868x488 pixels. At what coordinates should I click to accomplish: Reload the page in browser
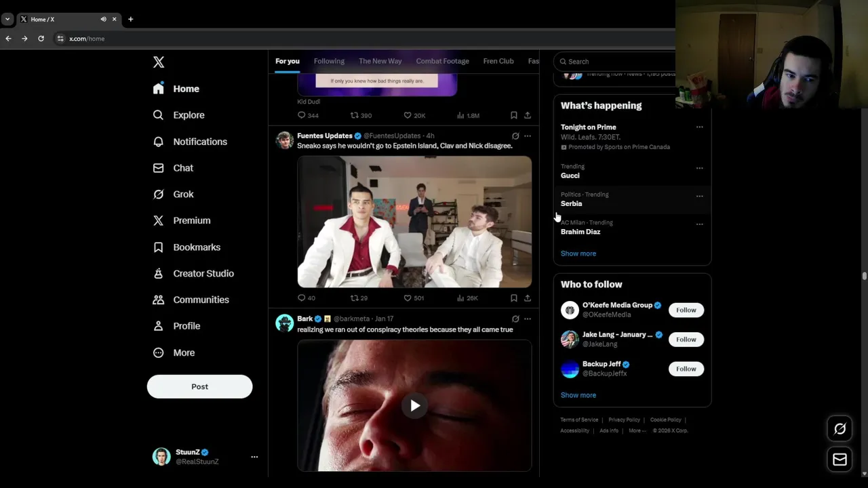tap(41, 39)
